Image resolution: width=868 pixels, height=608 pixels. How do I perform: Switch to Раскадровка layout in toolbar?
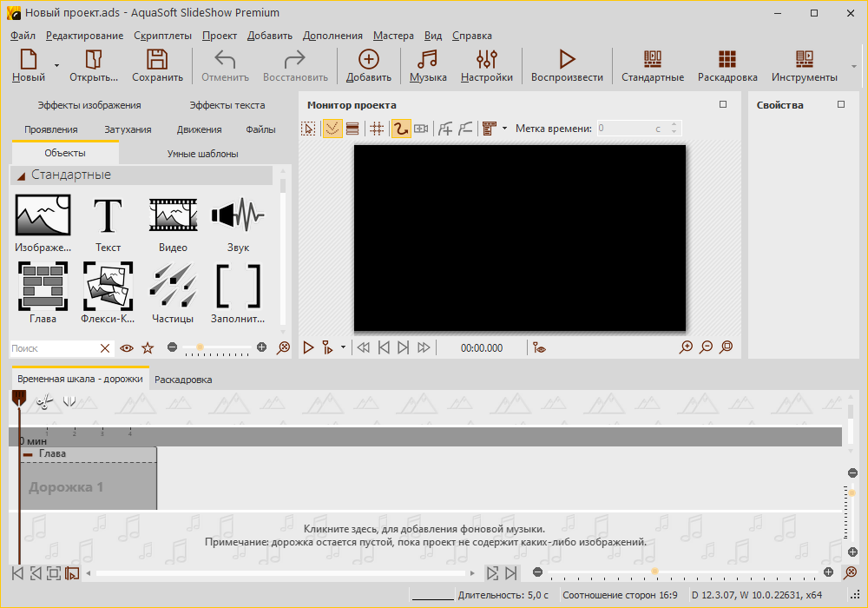(x=727, y=65)
